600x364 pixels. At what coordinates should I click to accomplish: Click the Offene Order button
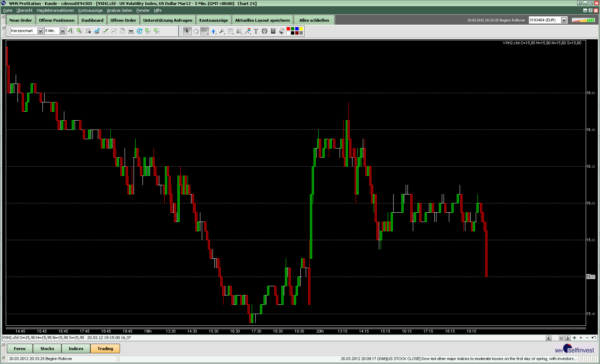123,20
